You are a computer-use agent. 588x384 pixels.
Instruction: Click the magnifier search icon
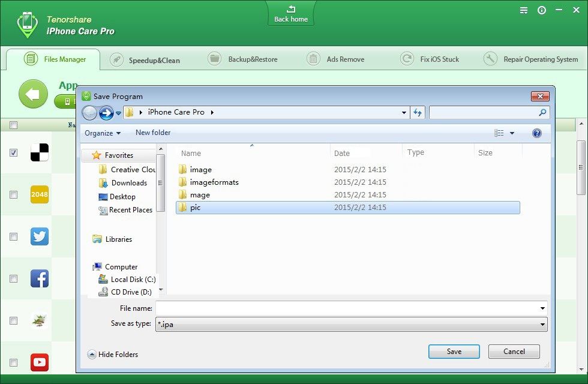[542, 112]
